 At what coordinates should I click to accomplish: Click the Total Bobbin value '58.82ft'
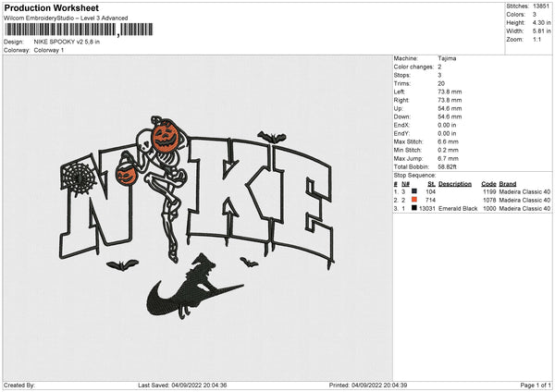[448, 167]
